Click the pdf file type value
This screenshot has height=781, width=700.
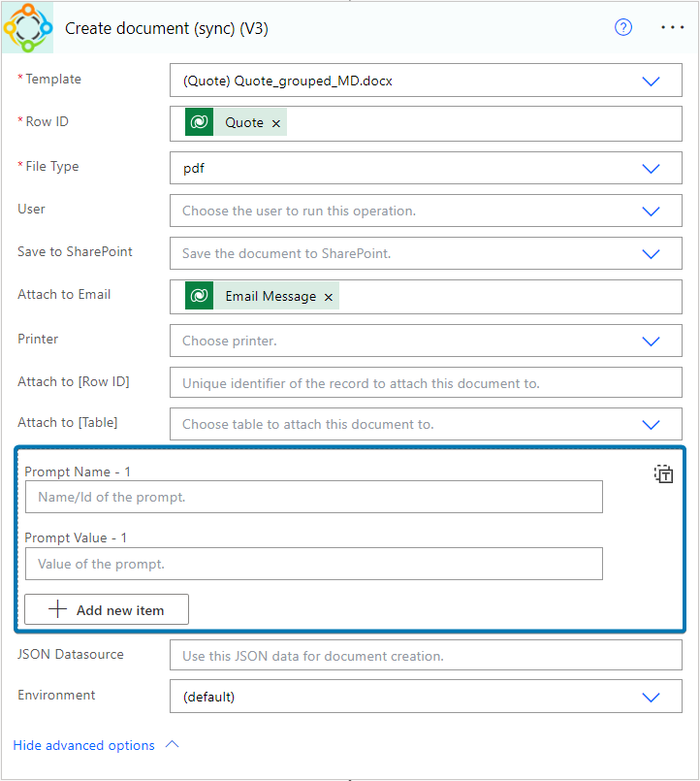194,169
